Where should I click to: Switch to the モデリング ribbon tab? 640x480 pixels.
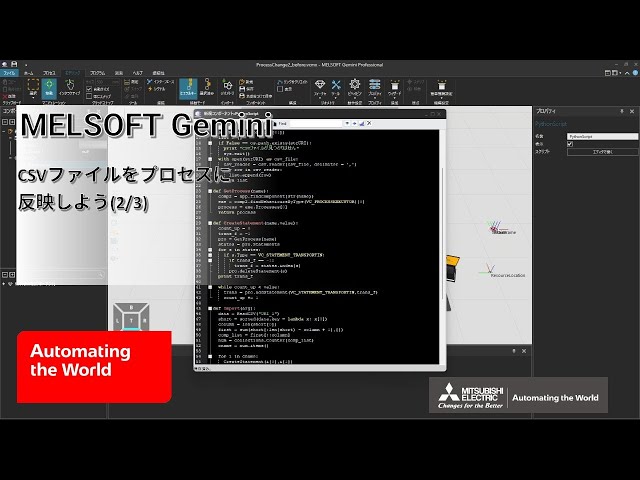click(73, 73)
